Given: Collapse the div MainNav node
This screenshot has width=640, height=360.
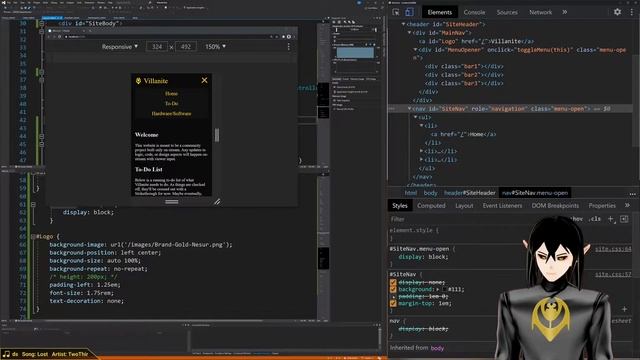Looking at the screenshot, I should 409,33.
